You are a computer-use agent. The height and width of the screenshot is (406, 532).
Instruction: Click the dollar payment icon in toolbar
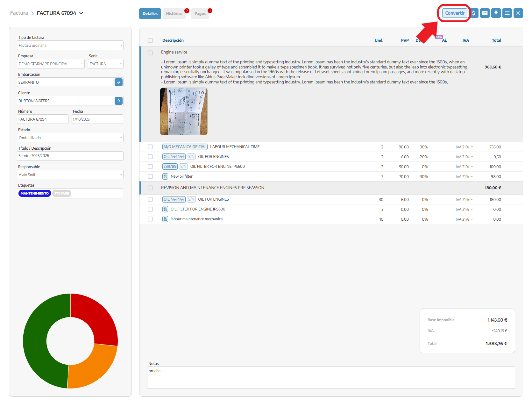tap(474, 13)
